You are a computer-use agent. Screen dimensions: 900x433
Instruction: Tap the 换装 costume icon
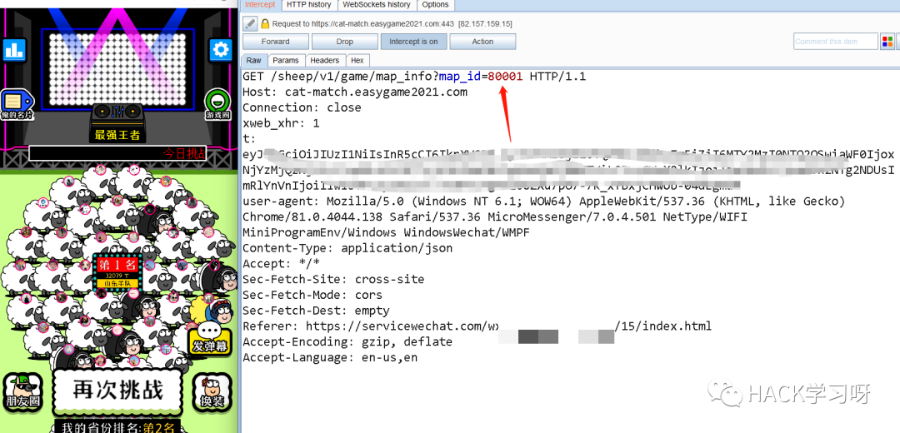pyautogui.click(x=212, y=391)
